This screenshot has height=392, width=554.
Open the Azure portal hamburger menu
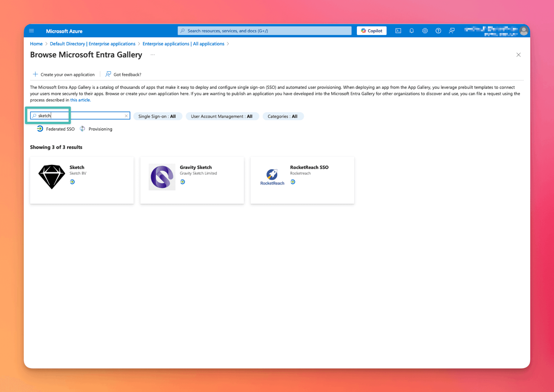32,31
